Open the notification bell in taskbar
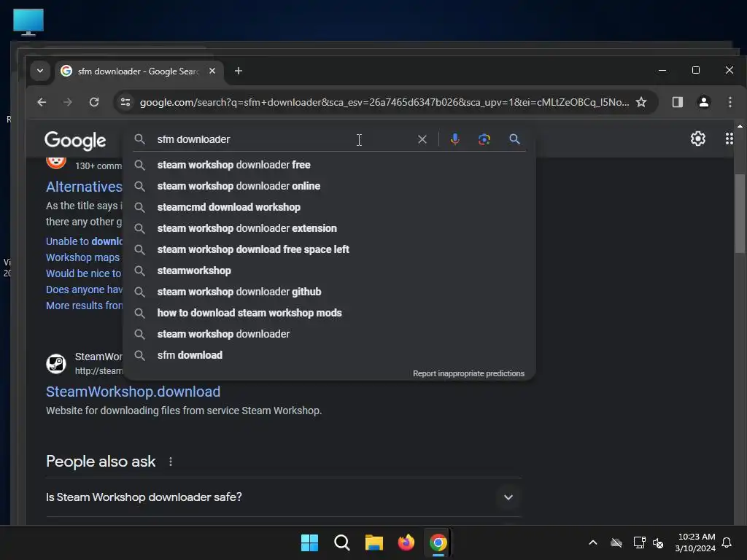The width and height of the screenshot is (747, 560). coord(727,542)
